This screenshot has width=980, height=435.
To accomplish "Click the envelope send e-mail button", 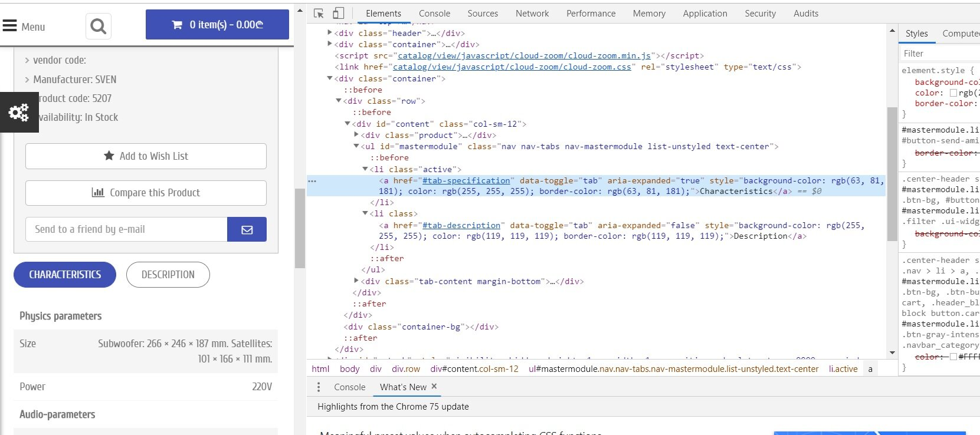I will [x=247, y=229].
